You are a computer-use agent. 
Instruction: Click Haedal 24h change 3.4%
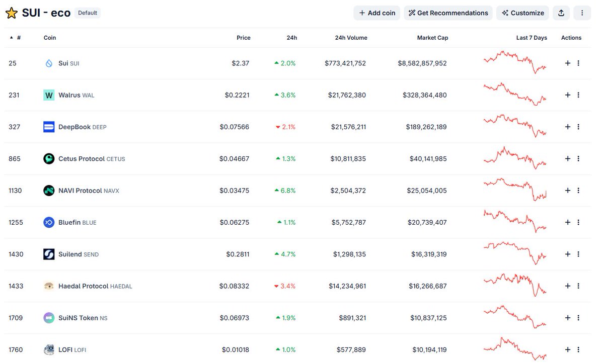point(285,286)
